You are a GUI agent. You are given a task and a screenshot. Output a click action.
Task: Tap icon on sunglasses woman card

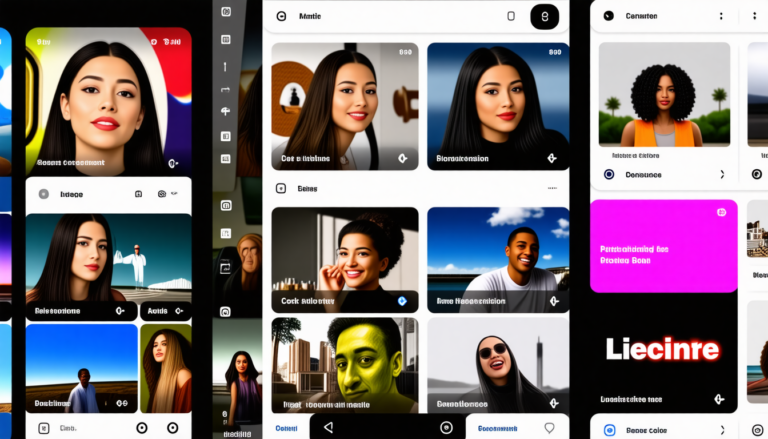pyautogui.click(x=554, y=403)
